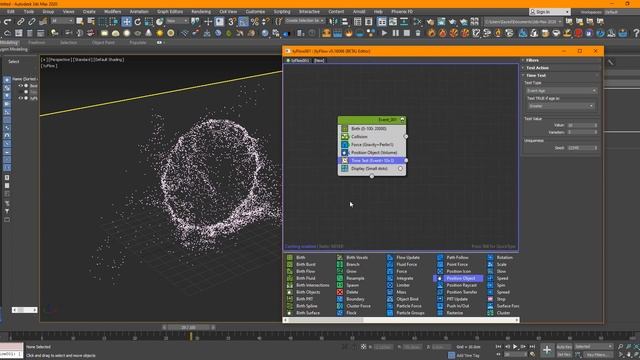Open the selection filter All dropdown
This screenshot has width=640, height=360.
point(62,21)
